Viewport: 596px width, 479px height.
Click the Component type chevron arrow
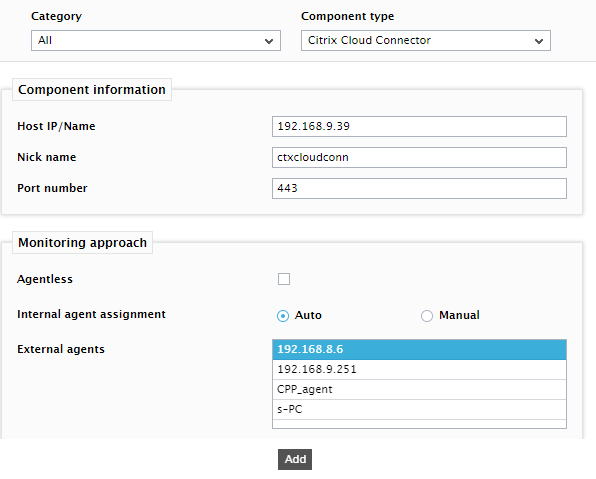click(539, 41)
